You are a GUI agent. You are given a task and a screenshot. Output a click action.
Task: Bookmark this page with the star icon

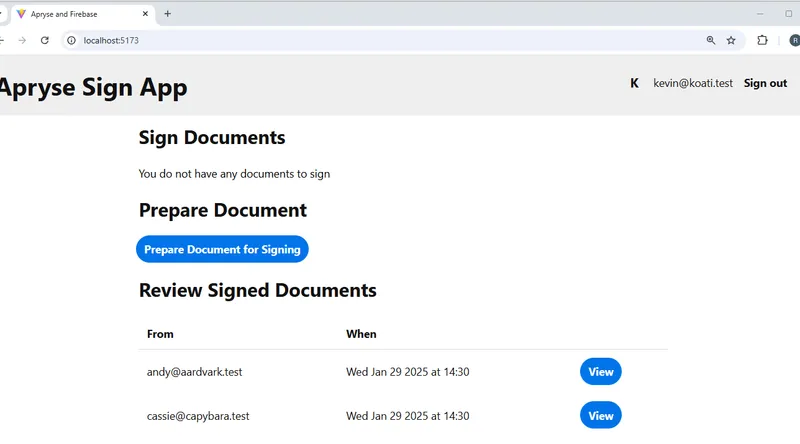click(731, 40)
